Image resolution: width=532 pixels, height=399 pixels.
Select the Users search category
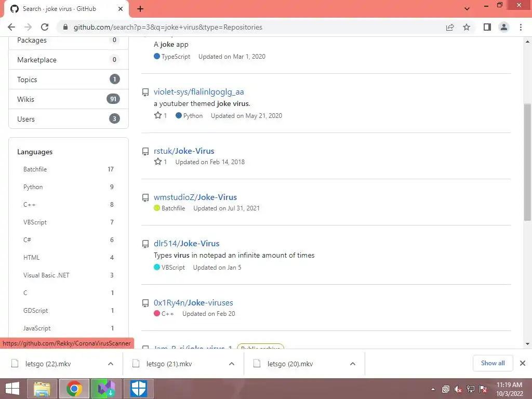coord(69,119)
